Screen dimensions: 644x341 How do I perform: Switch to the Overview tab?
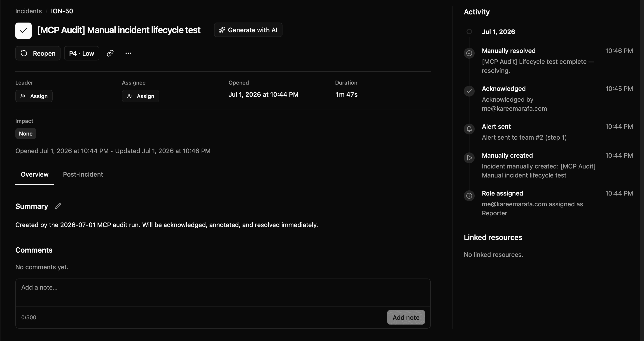pyautogui.click(x=35, y=174)
